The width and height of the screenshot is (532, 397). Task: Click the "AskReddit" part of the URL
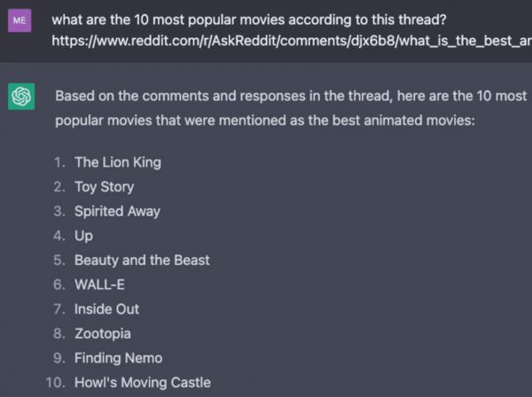point(200,40)
